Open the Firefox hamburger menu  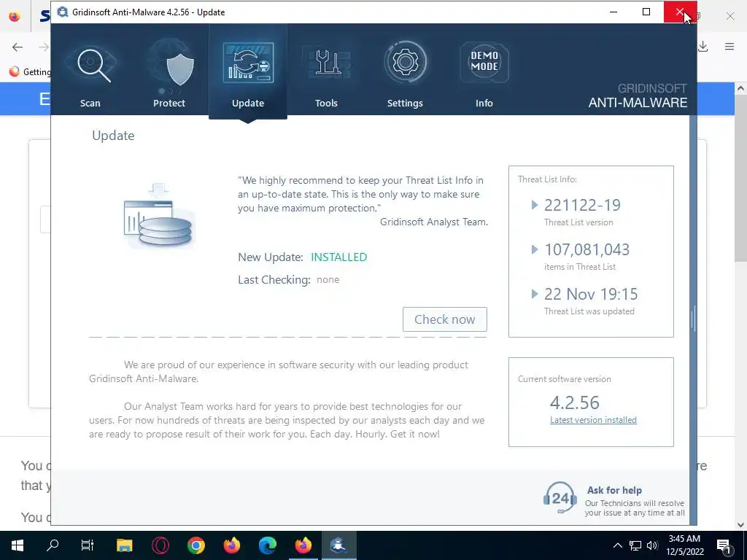pos(729,47)
